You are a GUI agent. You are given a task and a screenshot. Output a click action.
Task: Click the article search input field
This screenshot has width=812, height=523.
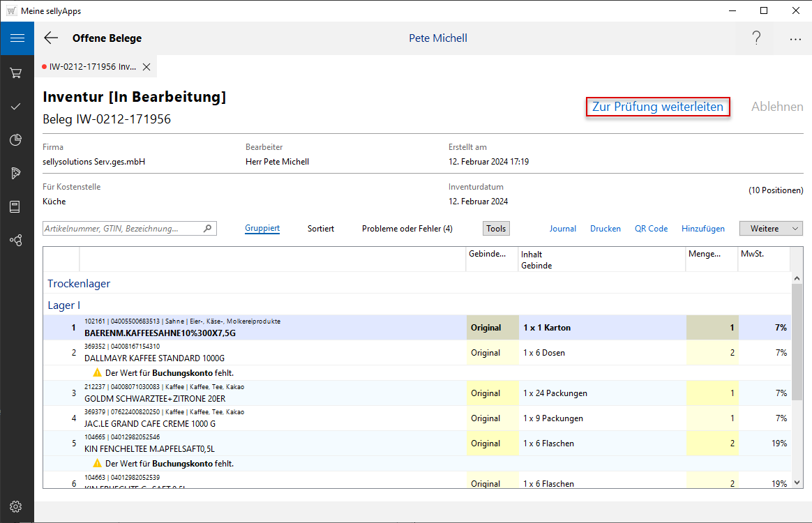point(122,229)
